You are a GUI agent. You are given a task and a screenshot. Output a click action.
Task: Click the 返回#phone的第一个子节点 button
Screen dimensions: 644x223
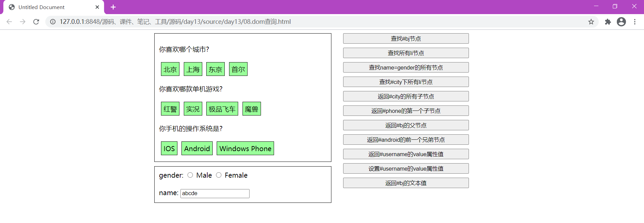(x=406, y=111)
